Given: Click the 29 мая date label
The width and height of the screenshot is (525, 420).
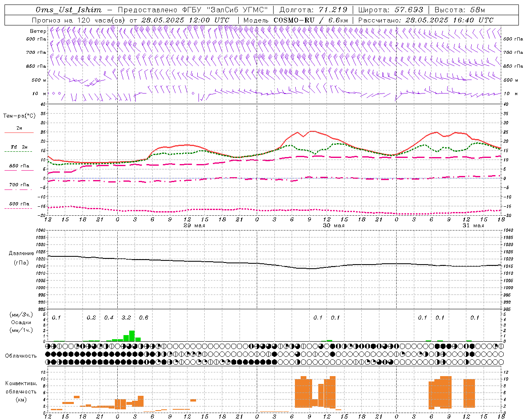Looking at the screenshot, I should [194, 226].
